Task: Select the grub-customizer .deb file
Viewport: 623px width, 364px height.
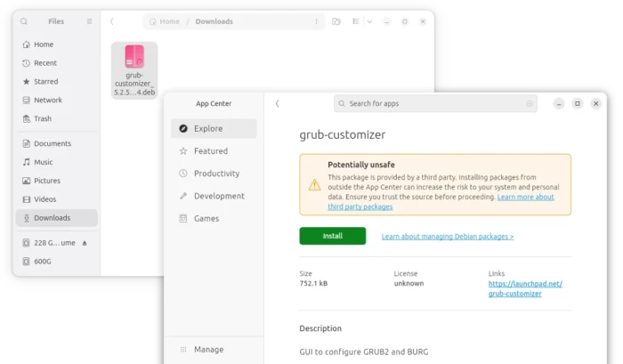Action: 134,70
